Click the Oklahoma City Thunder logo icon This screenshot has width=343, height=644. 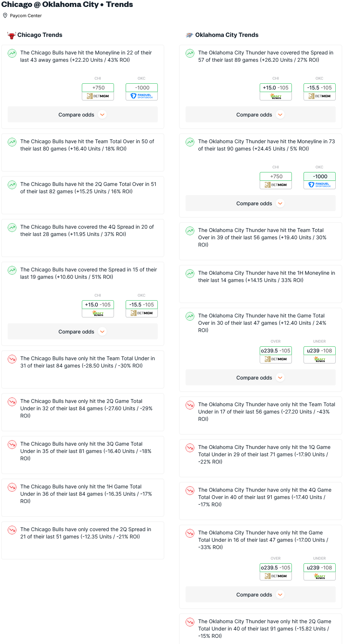click(x=190, y=35)
